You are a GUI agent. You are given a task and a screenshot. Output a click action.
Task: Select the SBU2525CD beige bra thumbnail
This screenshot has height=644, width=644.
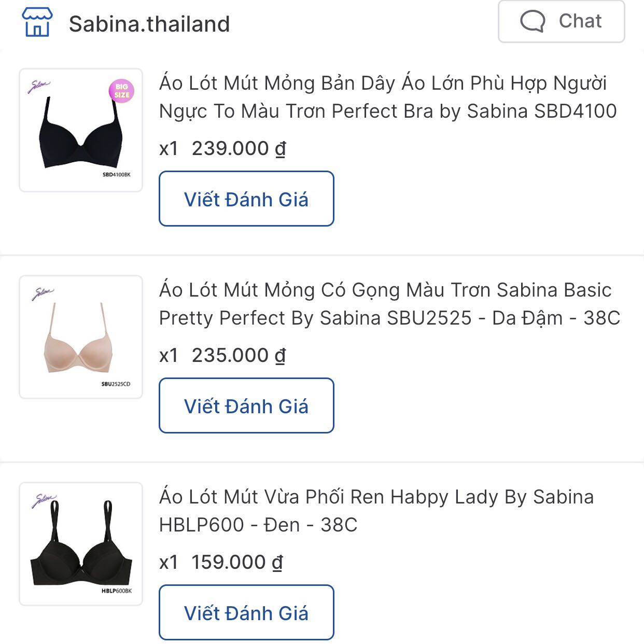click(80, 337)
